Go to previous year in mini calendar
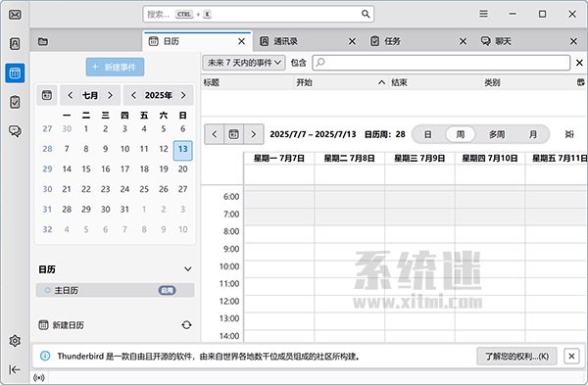This screenshot has width=588, height=385. (x=133, y=95)
